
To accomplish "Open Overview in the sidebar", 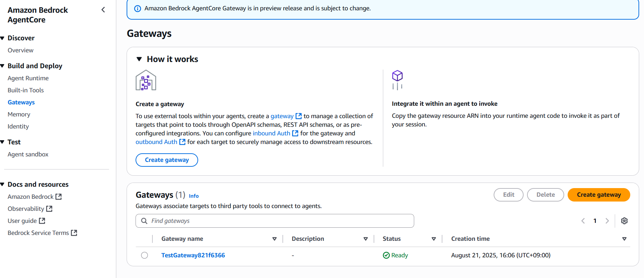I will click(21, 50).
